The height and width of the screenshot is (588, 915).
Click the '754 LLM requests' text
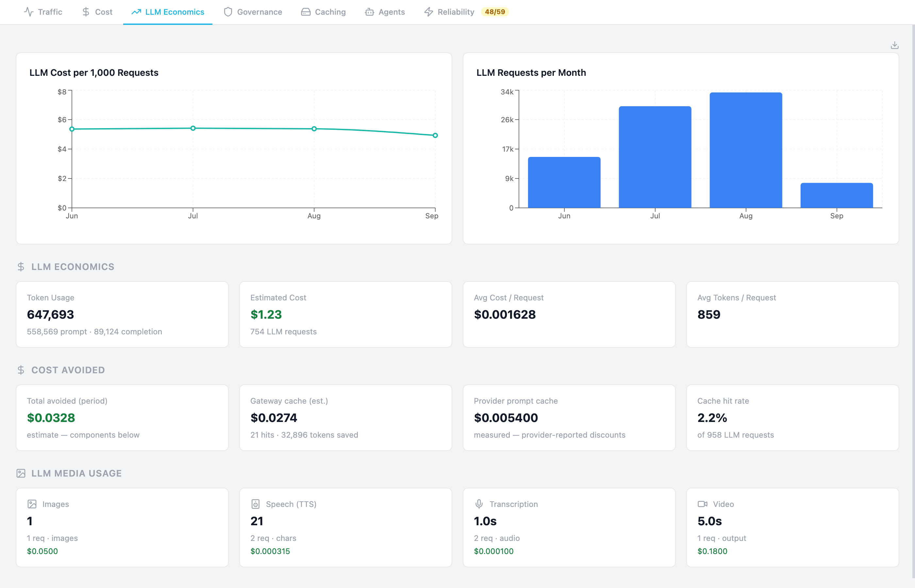pyautogui.click(x=284, y=331)
